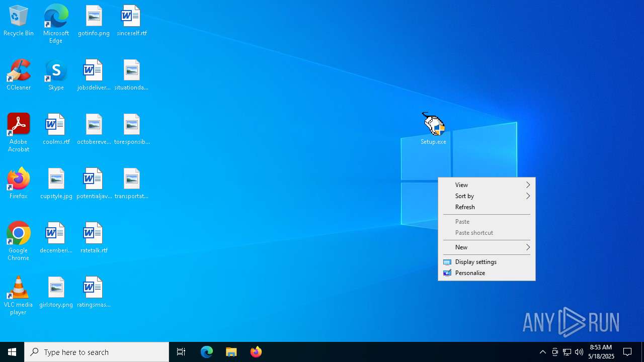The image size is (644, 362).
Task: Select the girlstory.png file icon
Action: click(x=56, y=293)
